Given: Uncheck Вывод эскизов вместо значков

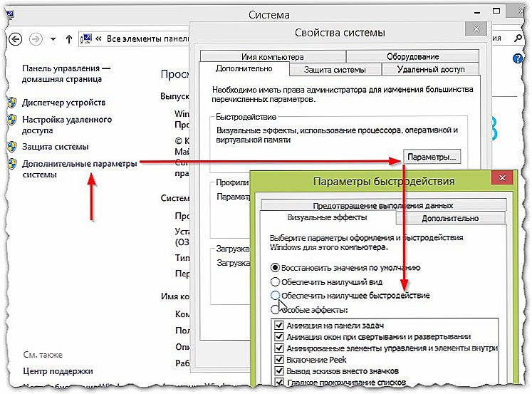Looking at the screenshot, I should coord(279,371).
